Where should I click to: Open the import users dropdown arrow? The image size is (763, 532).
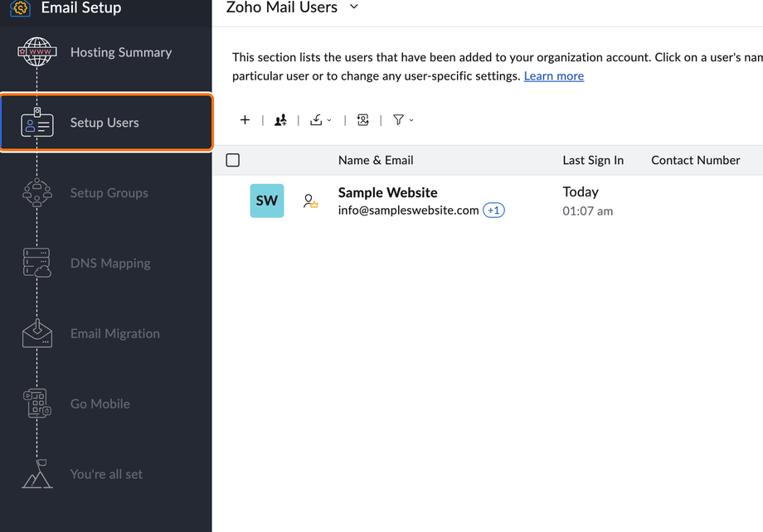click(x=329, y=120)
